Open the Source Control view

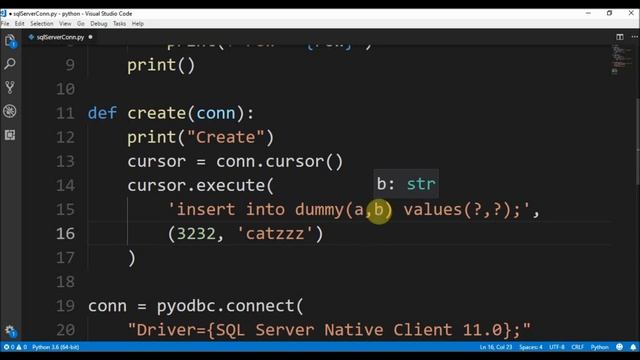coord(10,87)
